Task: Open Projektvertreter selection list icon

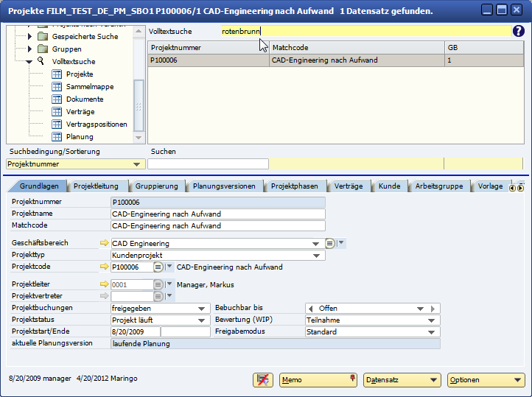Action: [x=158, y=296]
